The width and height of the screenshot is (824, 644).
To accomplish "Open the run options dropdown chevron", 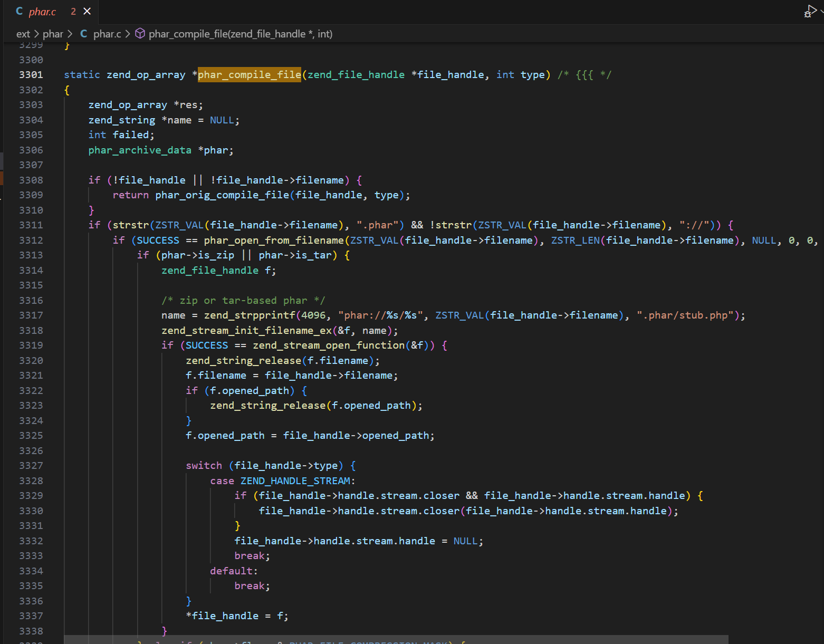I will click(x=821, y=11).
